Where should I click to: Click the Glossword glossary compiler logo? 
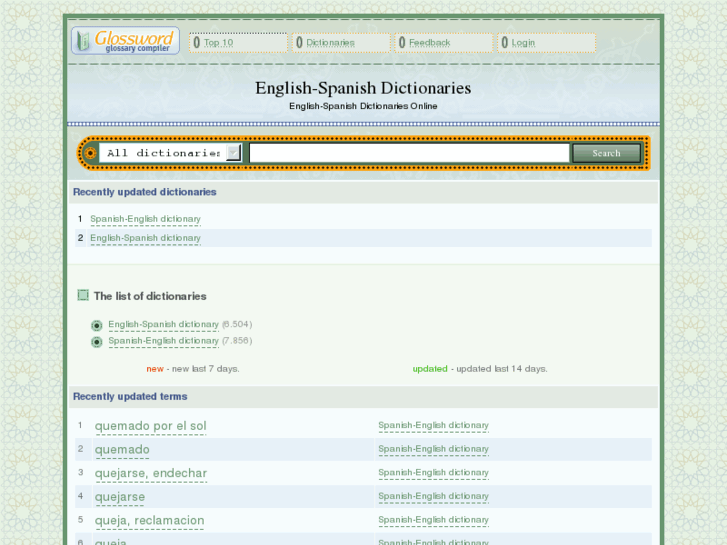[x=125, y=41]
